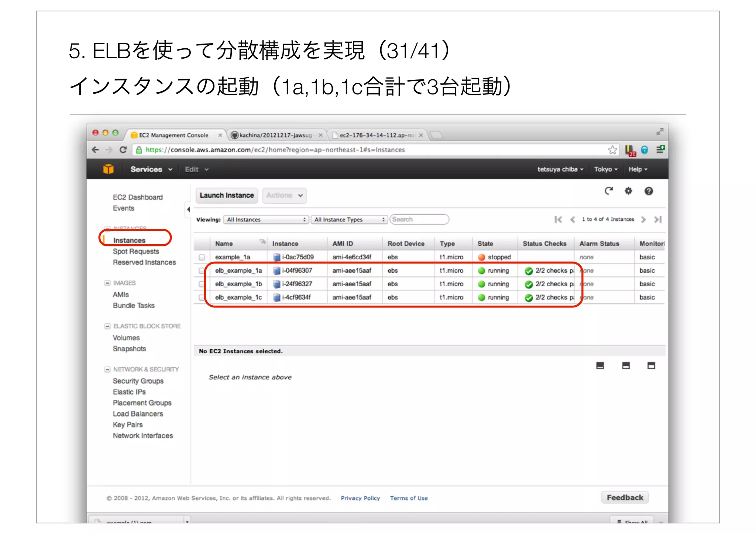Click into the instance Search field
This screenshot has height=534, width=756.
(419, 219)
